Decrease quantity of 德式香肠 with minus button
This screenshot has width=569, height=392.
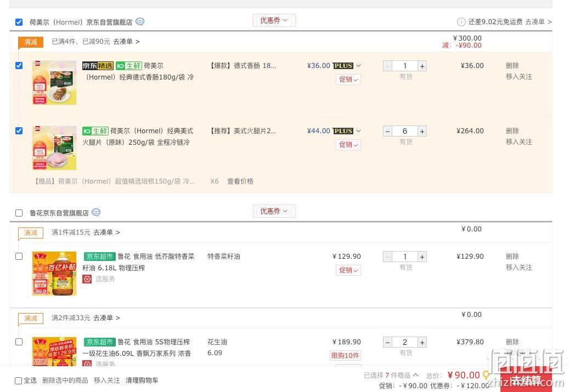(387, 66)
